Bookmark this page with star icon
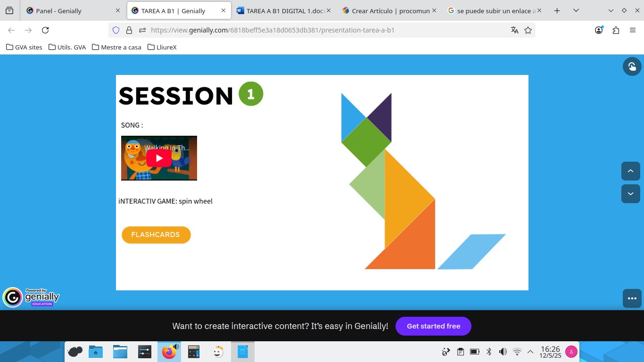This screenshot has height=362, width=644. 528,30
